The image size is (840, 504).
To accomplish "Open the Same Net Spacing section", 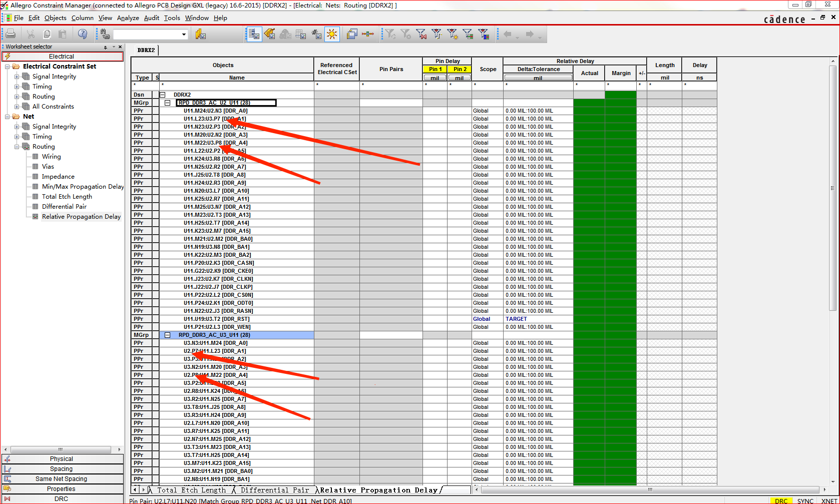I will pos(62,479).
